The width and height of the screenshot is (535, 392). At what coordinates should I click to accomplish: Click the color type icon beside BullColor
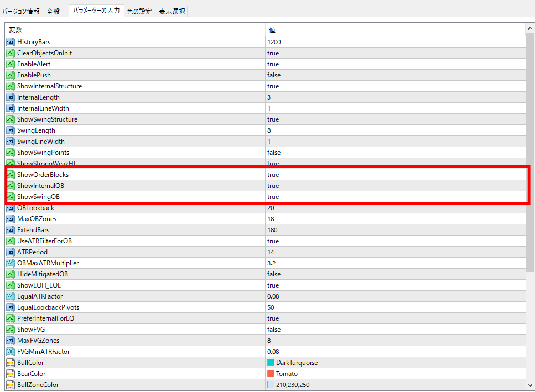pos(10,363)
